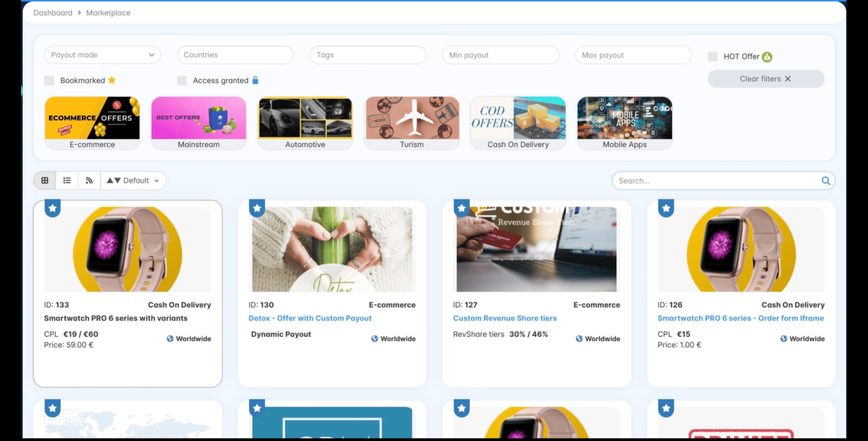Bookmark offer ID 133 star badge

(x=52, y=208)
